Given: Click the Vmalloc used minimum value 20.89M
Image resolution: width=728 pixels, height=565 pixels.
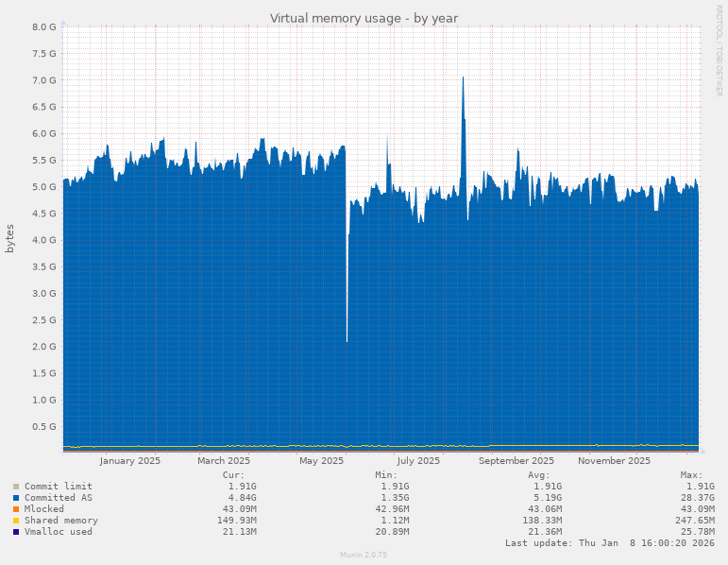Looking at the screenshot, I should click(x=392, y=532).
